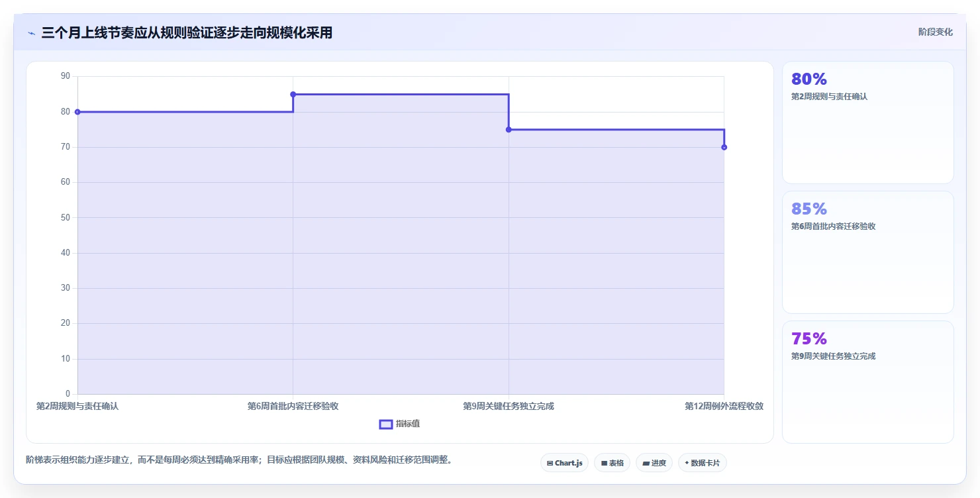Viewport: 980px width, 498px height.
Task: Click card caption 第9周关键任务独立完成
Action: point(834,356)
